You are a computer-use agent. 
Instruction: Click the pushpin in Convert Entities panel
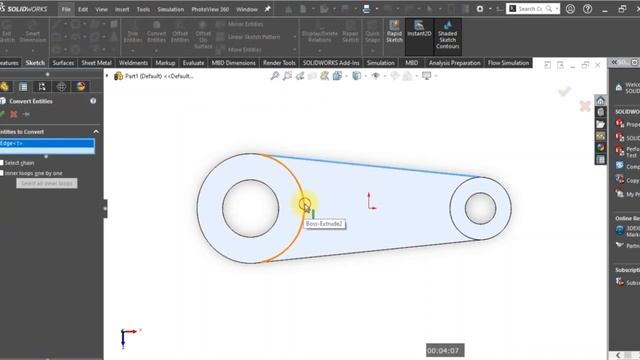point(26,114)
